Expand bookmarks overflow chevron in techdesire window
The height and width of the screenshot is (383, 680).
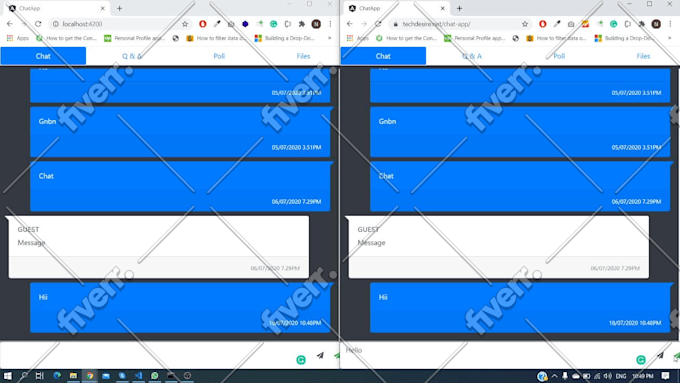[670, 38]
